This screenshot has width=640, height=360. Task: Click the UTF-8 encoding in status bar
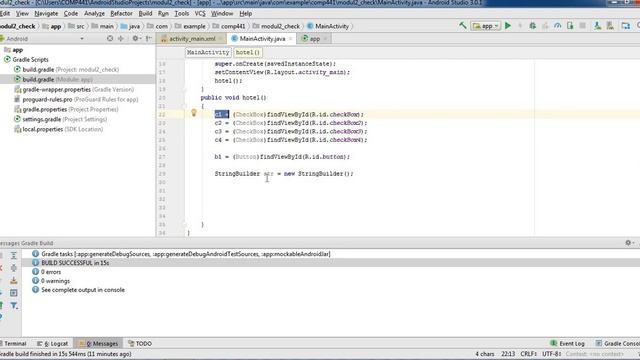click(x=551, y=354)
